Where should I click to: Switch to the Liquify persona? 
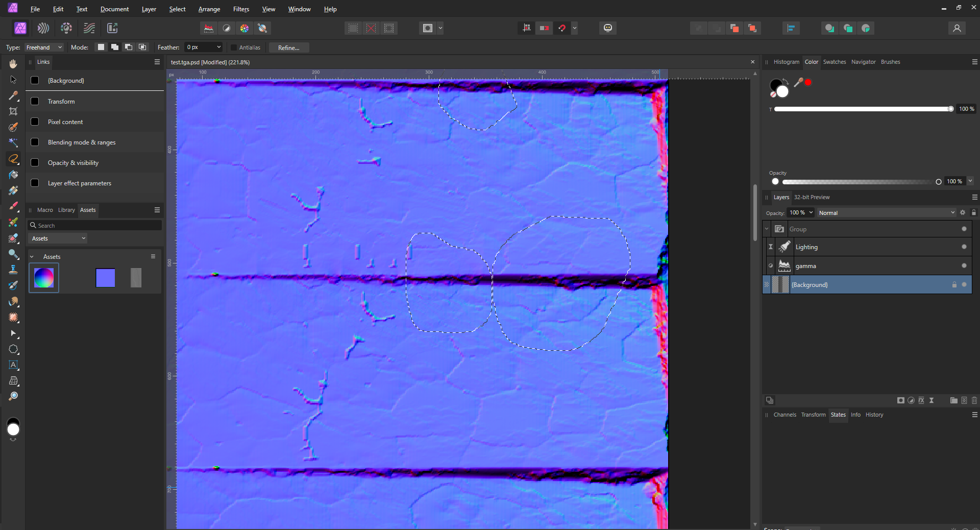tap(43, 28)
